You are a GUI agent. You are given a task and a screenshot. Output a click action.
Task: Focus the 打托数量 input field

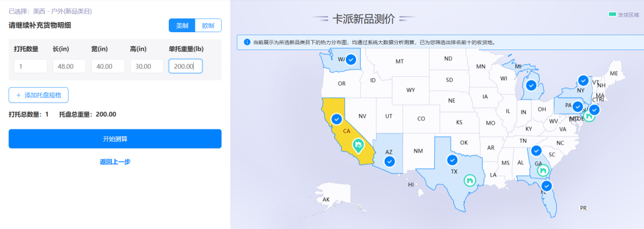30,66
